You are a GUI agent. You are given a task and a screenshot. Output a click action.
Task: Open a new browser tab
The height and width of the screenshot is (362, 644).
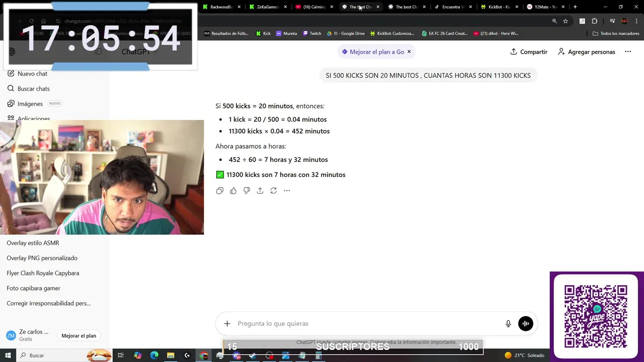(x=575, y=7)
